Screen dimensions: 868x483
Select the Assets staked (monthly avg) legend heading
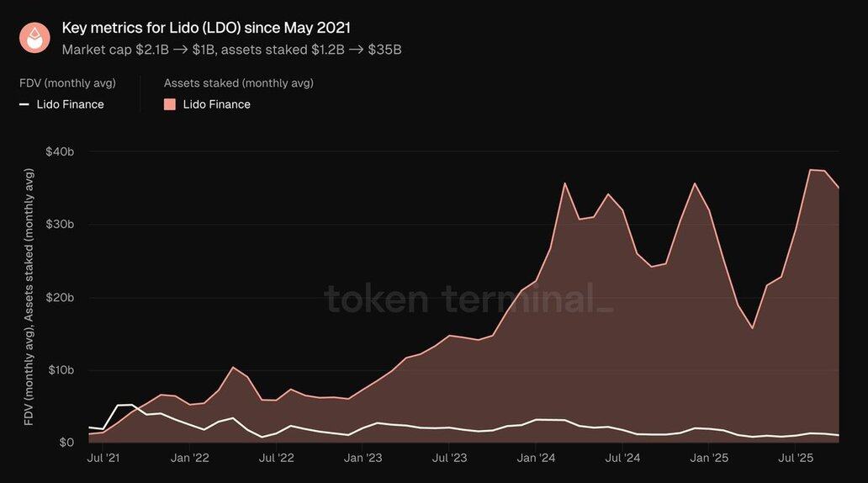[238, 83]
